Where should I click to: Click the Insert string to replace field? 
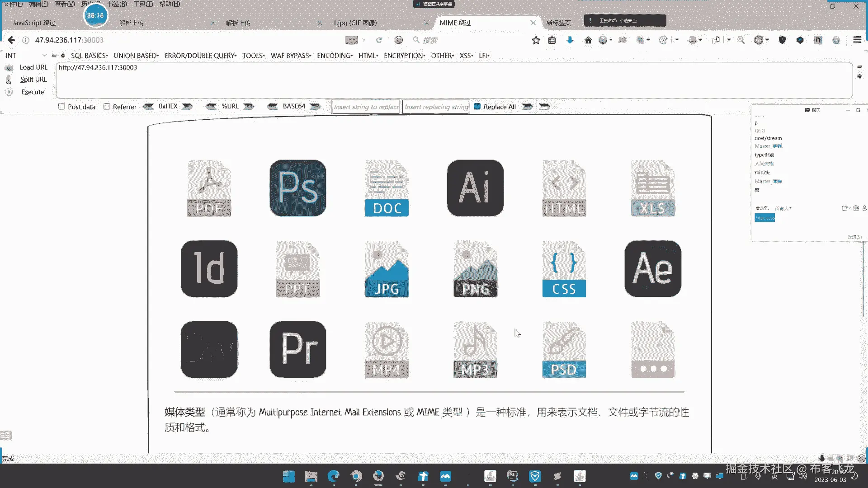pyautogui.click(x=366, y=107)
